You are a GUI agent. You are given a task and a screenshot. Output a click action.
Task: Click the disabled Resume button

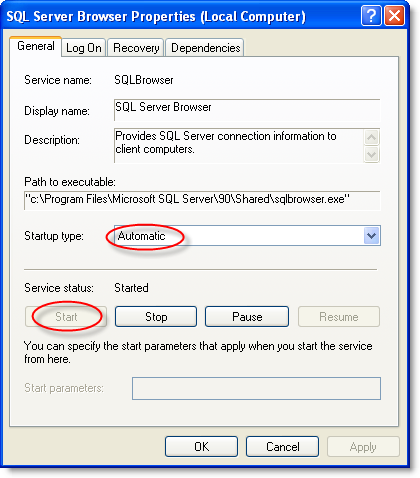339,317
